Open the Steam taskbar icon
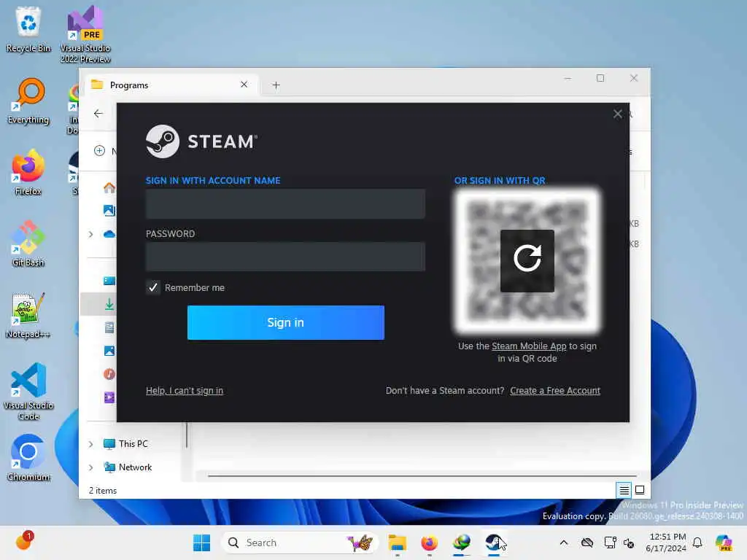747x560 pixels. click(494, 542)
